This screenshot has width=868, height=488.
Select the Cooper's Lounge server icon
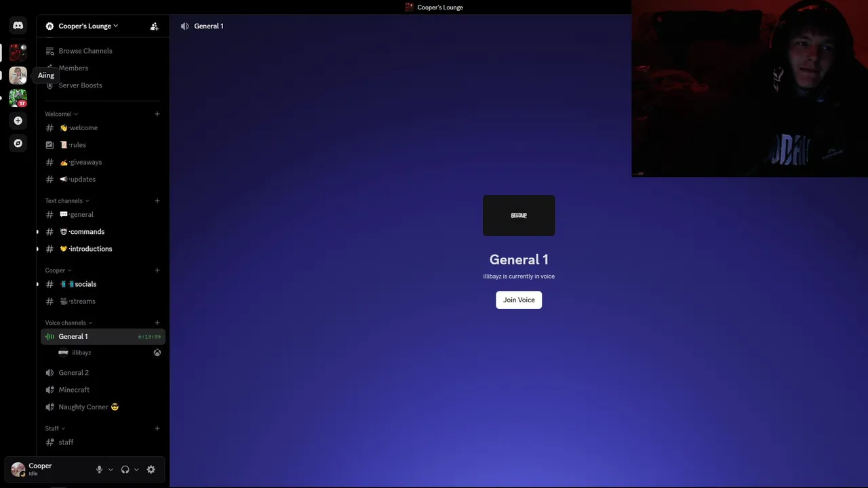[18, 52]
